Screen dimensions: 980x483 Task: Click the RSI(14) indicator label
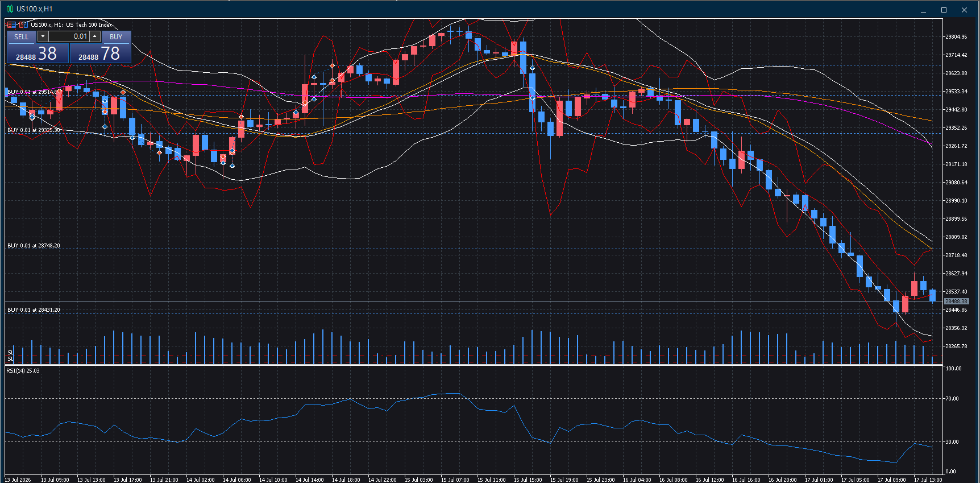click(23, 371)
